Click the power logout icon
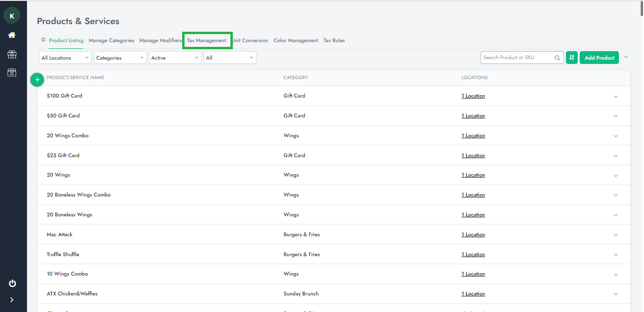The height and width of the screenshot is (312, 644). [x=12, y=283]
